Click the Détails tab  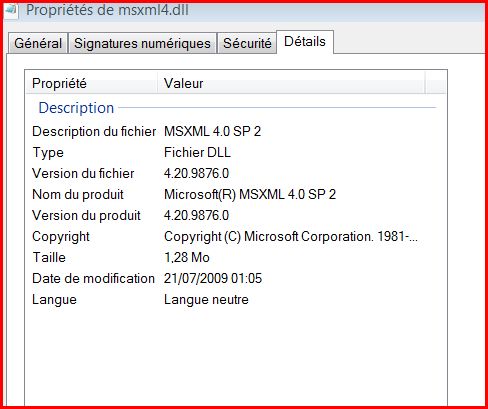[x=305, y=42]
